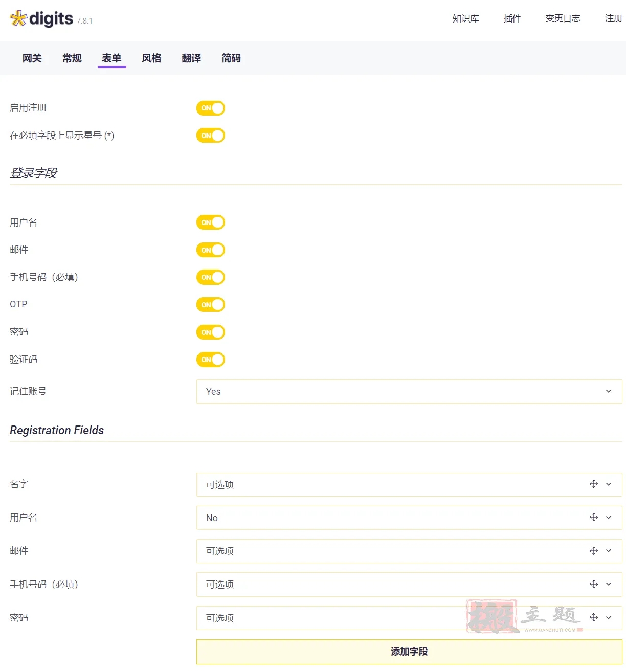Click the digits star logo
This screenshot has height=672, width=626.
[18, 18]
